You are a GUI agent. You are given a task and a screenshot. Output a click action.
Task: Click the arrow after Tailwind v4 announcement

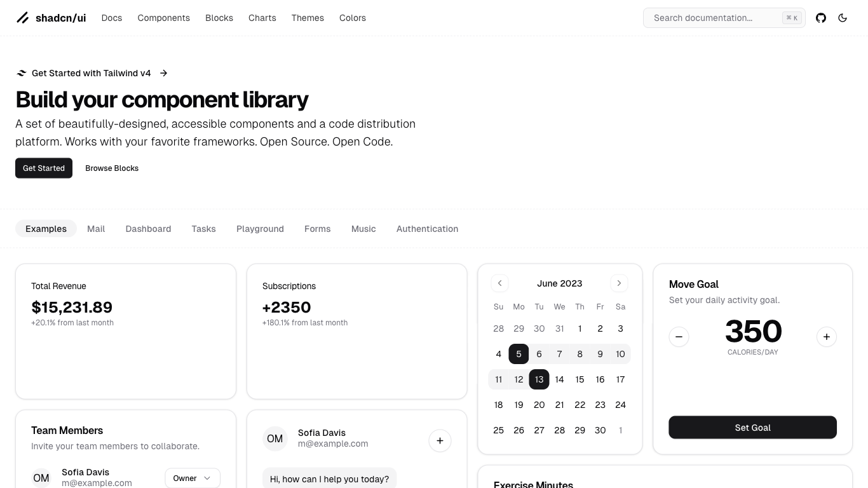pos(164,73)
